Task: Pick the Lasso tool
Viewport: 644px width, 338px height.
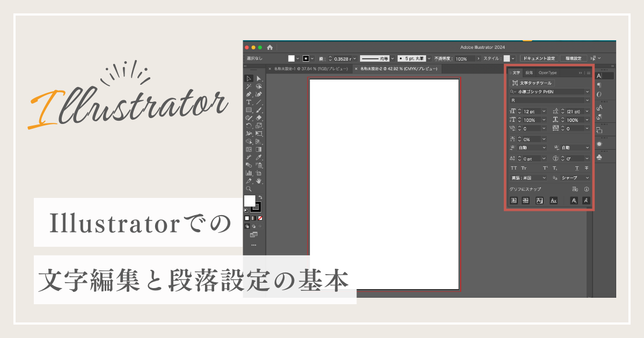Action: (259, 86)
